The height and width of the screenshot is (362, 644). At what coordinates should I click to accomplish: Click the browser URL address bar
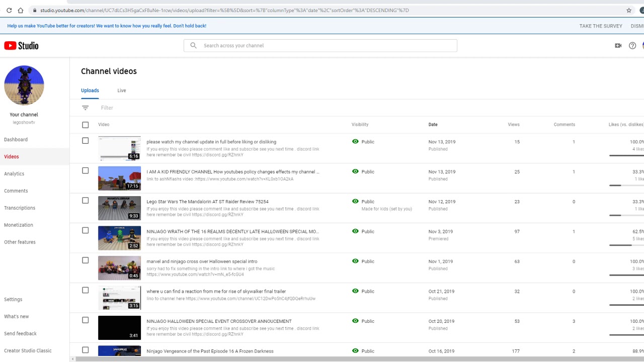tap(327, 10)
